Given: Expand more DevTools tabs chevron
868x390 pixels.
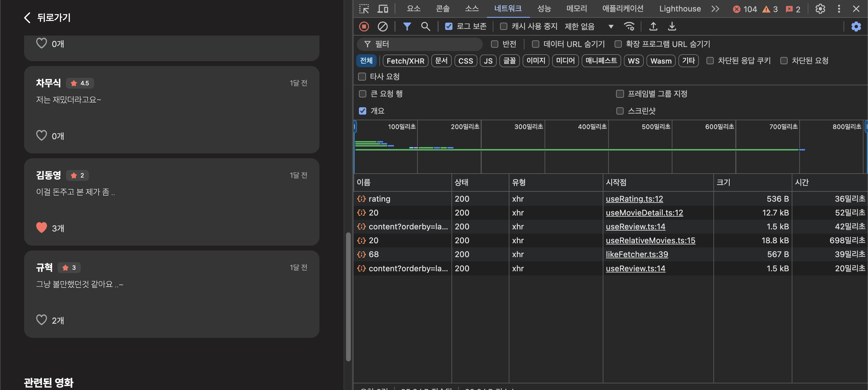Looking at the screenshot, I should [715, 9].
